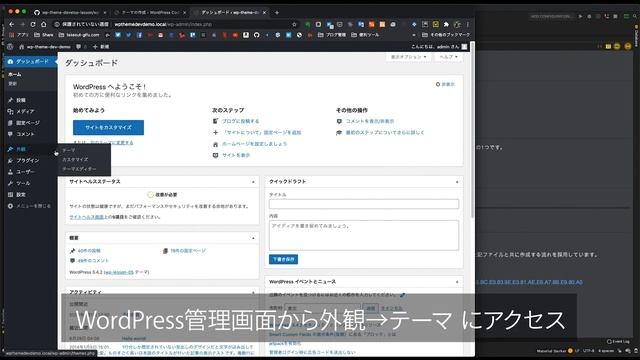Open the comments count link in 概要

[93, 260]
